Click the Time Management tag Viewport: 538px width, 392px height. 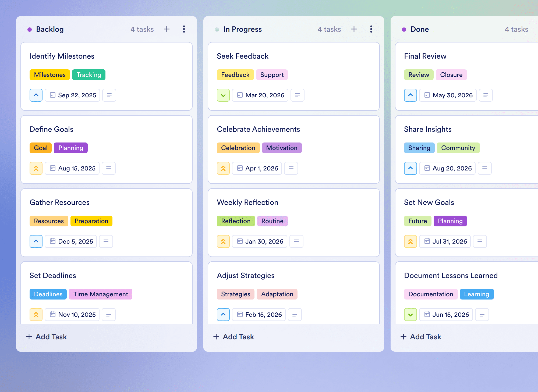(x=101, y=294)
